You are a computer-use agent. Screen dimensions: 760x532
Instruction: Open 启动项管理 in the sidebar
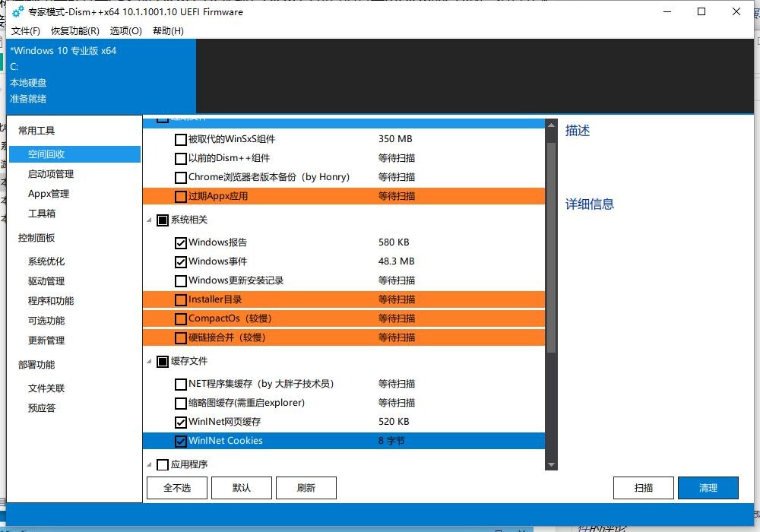coord(51,174)
